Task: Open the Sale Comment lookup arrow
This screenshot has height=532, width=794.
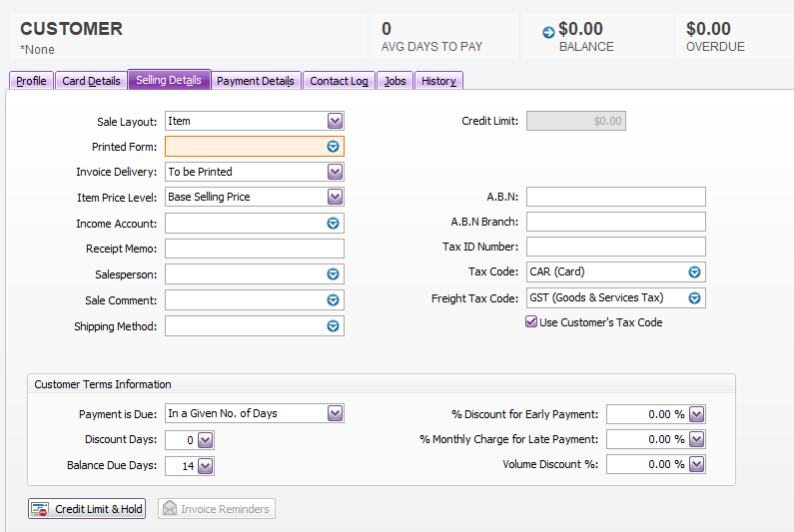Action: (334, 300)
